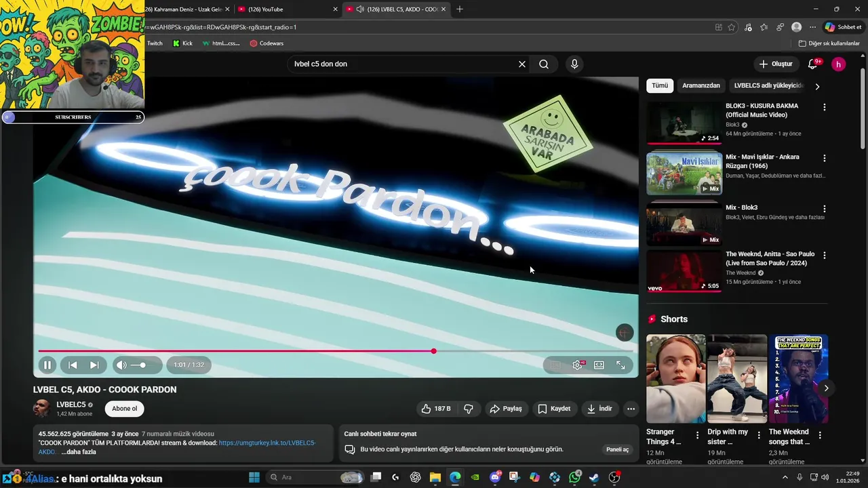Open WhatsApp from the taskbar
Viewport: 868px width, 488px height.
(575, 477)
